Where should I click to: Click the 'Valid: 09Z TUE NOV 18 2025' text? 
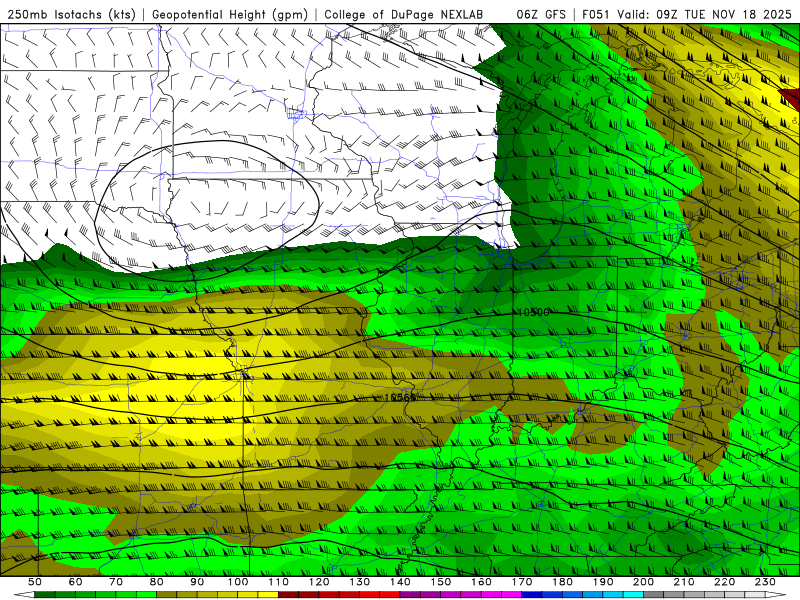click(x=705, y=14)
